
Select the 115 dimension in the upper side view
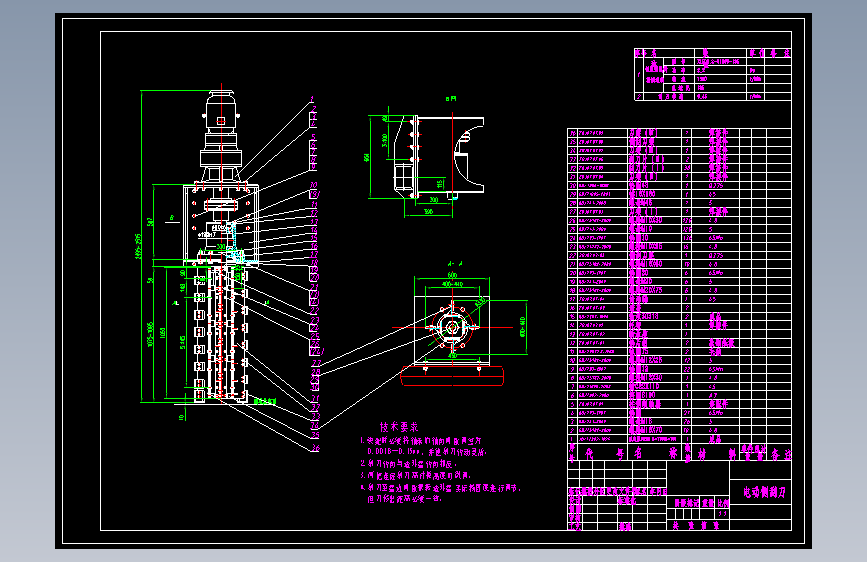click(440, 183)
